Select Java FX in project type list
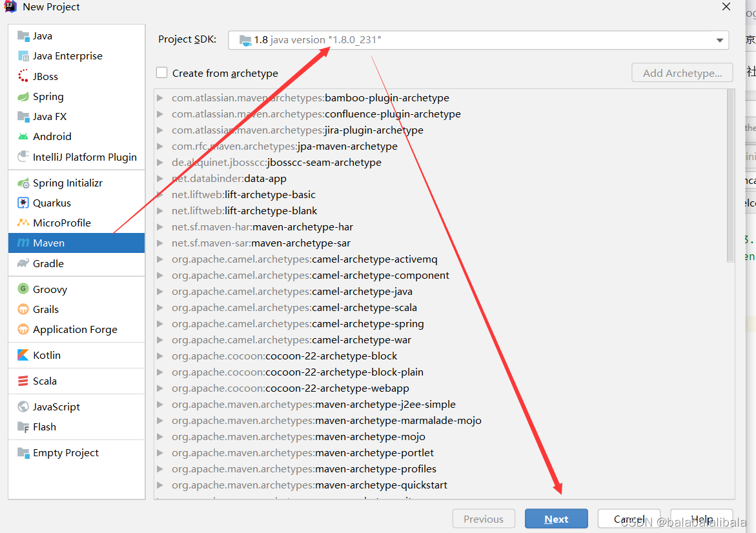 pos(77,117)
